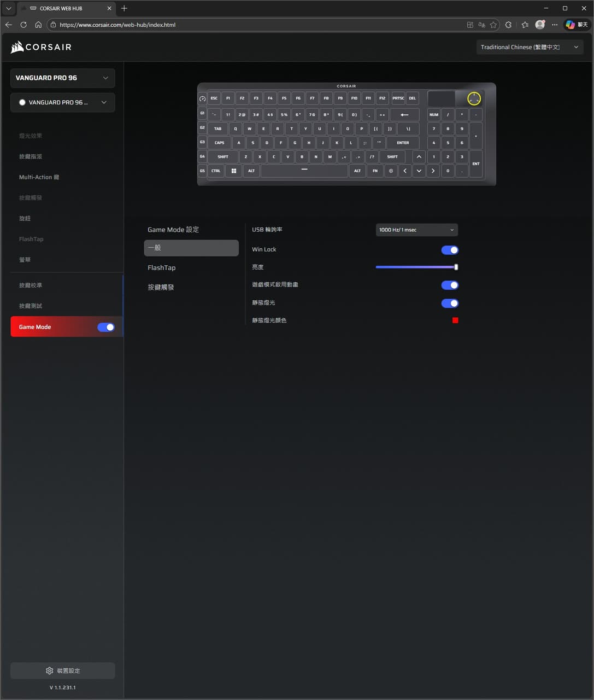Select the 一般 settings tab

[x=191, y=248]
